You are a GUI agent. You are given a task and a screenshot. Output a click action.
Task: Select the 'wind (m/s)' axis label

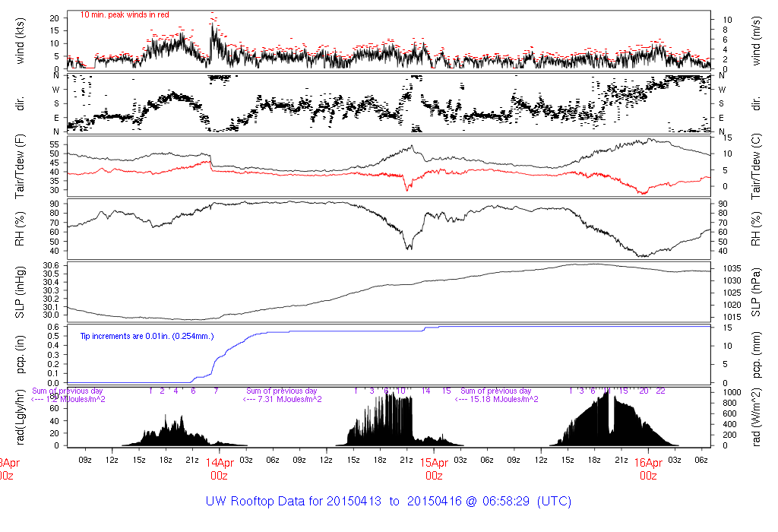pos(756,41)
